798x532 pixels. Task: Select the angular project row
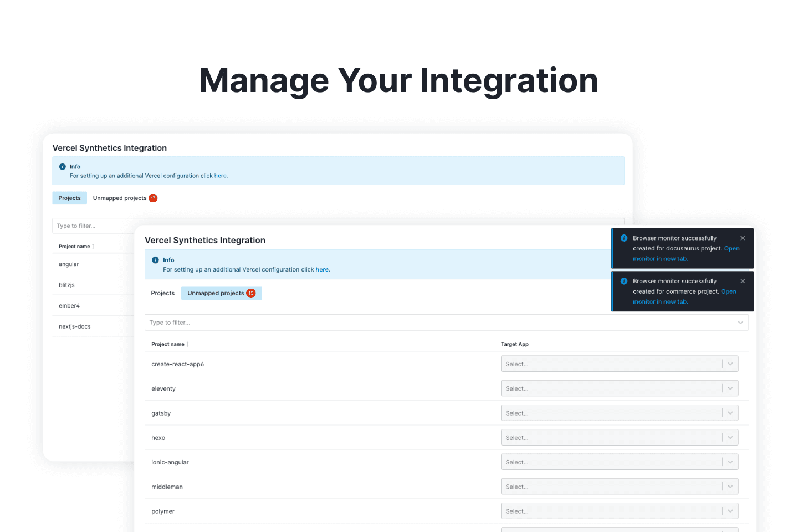[x=69, y=264]
